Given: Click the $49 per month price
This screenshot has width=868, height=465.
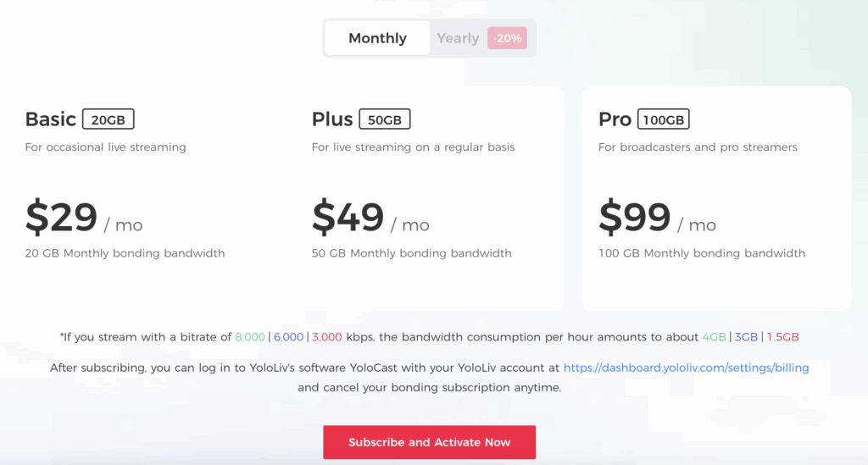Looking at the screenshot, I should click(370, 217).
